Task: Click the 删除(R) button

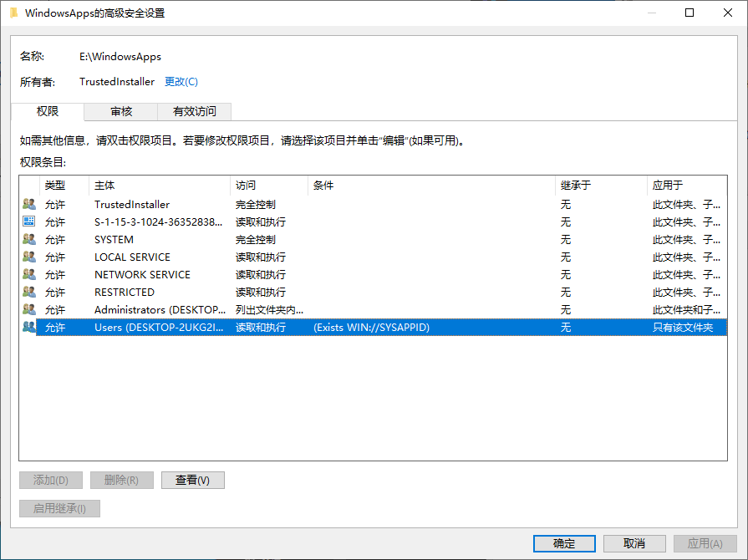Action: click(x=122, y=480)
